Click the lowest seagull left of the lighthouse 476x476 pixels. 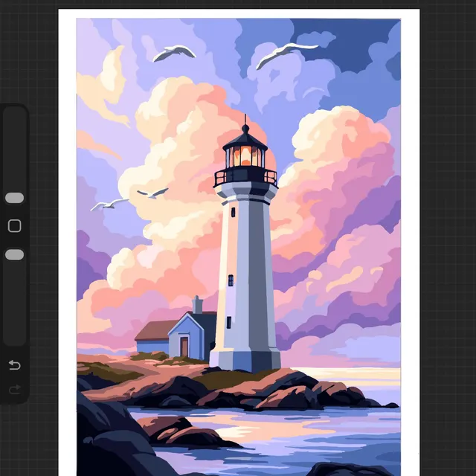109,204
